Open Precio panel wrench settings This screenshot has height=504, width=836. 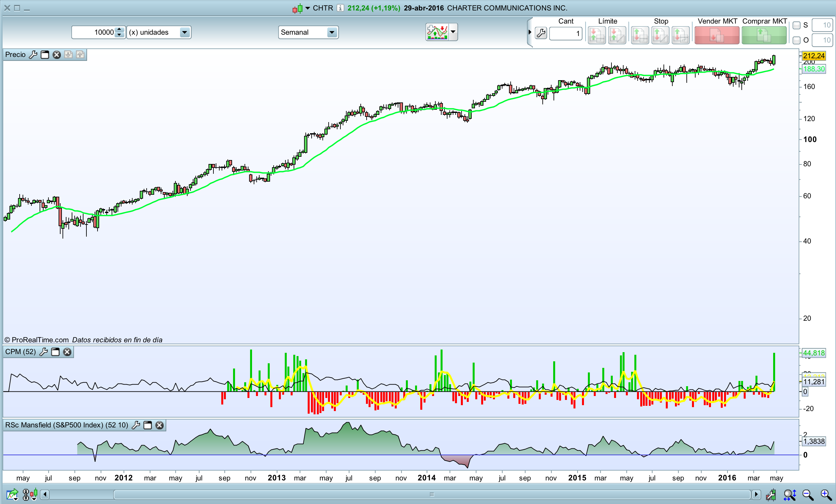coord(33,55)
